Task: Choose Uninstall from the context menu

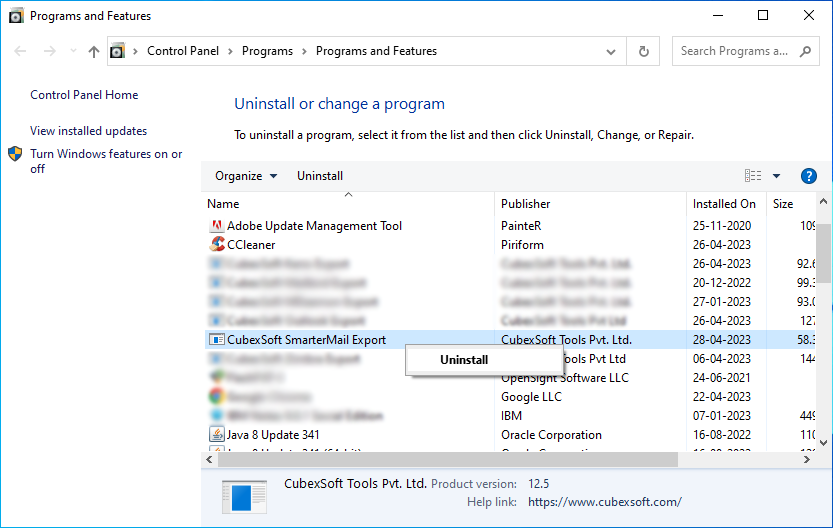Action: point(464,360)
